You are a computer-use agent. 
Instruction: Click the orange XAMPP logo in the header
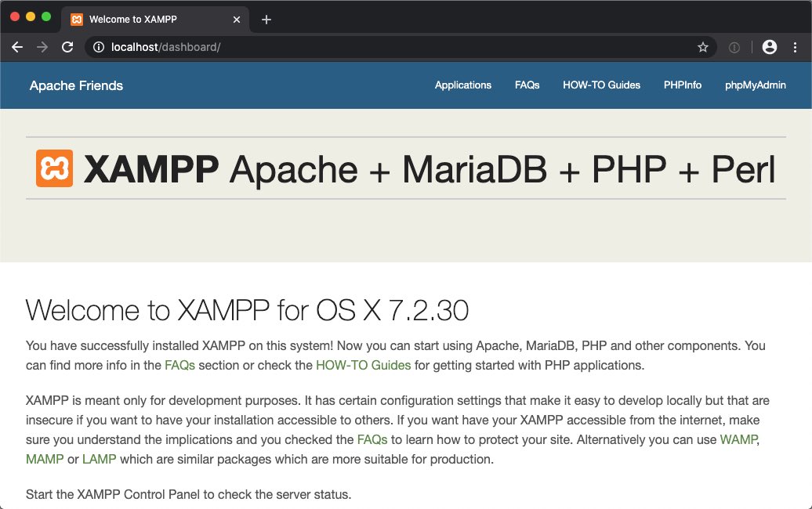[x=54, y=168]
